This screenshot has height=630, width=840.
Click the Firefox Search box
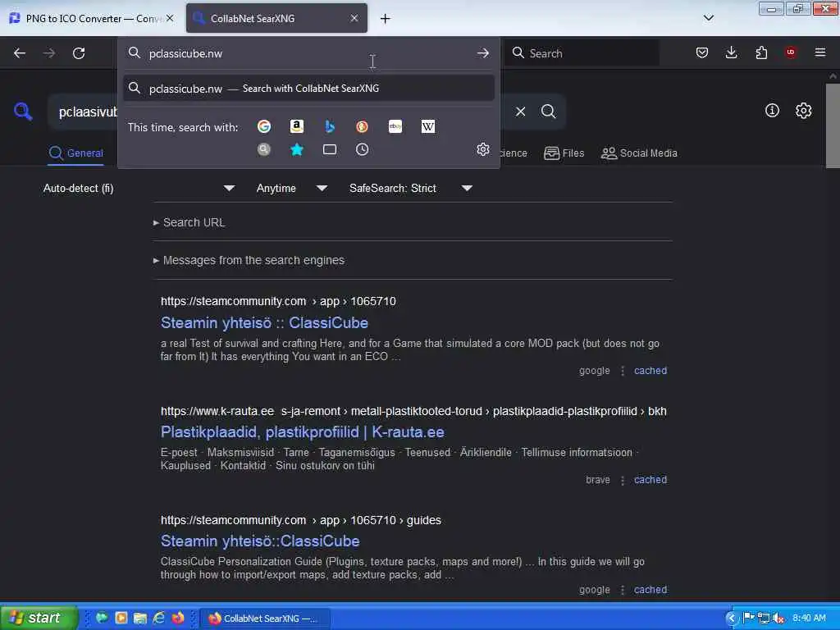click(582, 53)
